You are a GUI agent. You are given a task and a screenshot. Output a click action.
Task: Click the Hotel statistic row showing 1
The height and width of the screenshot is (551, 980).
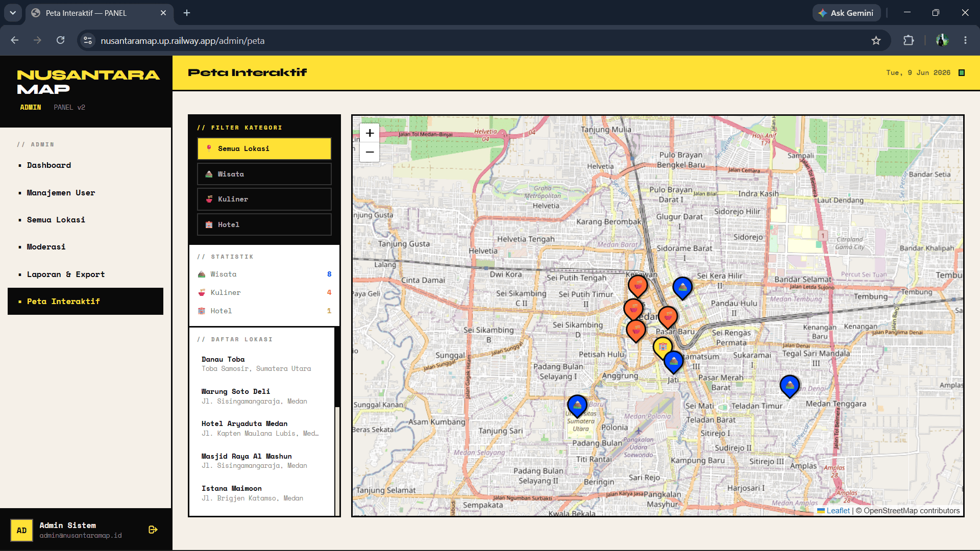pos(264,311)
